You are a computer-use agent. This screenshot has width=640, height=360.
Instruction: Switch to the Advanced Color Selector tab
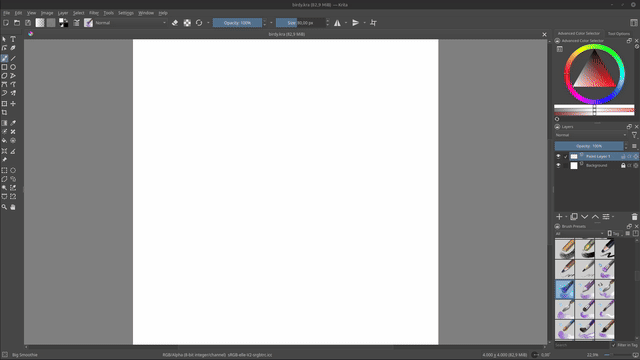[x=579, y=33]
